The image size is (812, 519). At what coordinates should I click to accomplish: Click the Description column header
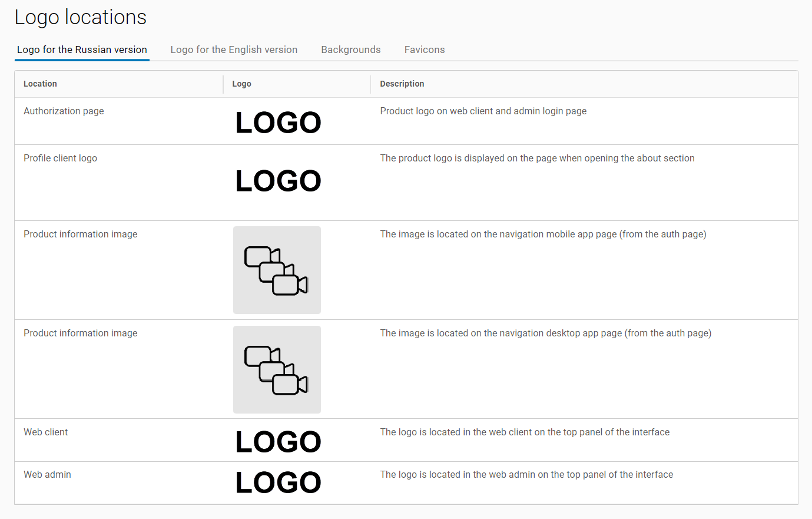click(x=402, y=84)
